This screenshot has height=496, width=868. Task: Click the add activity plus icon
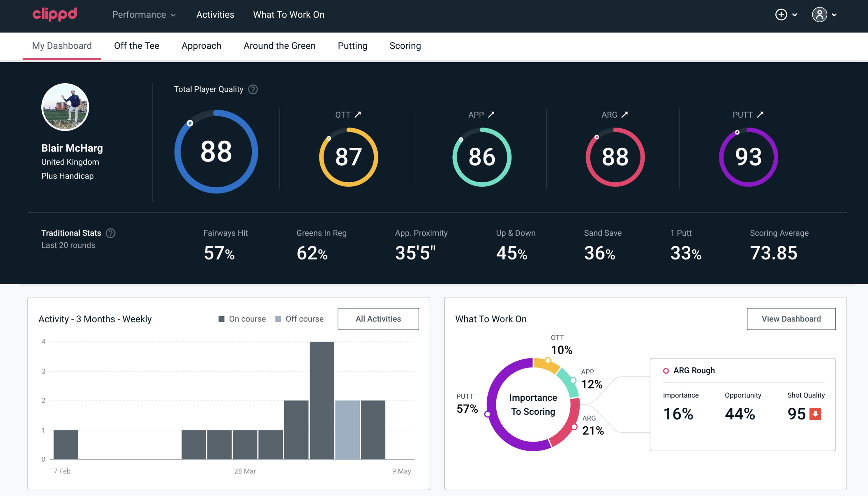[x=782, y=15]
